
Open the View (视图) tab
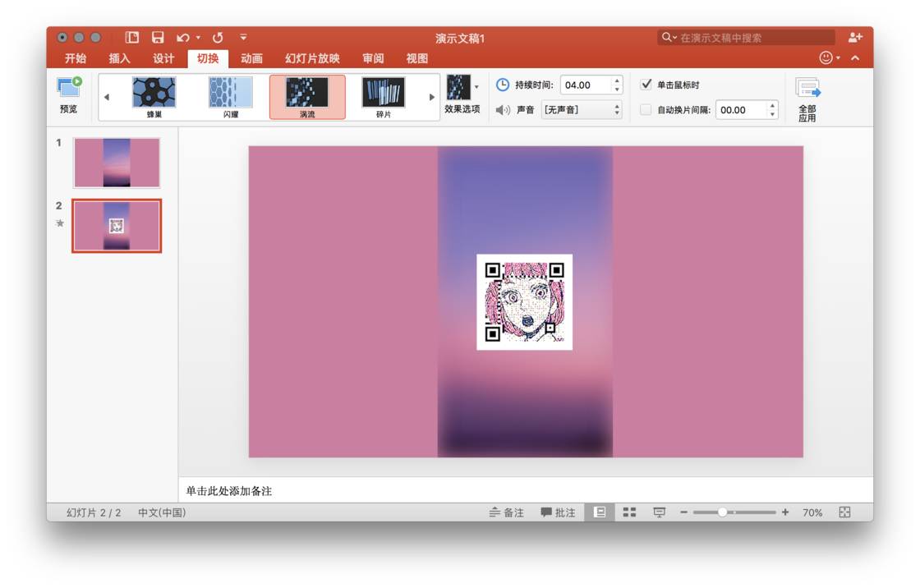(x=417, y=58)
